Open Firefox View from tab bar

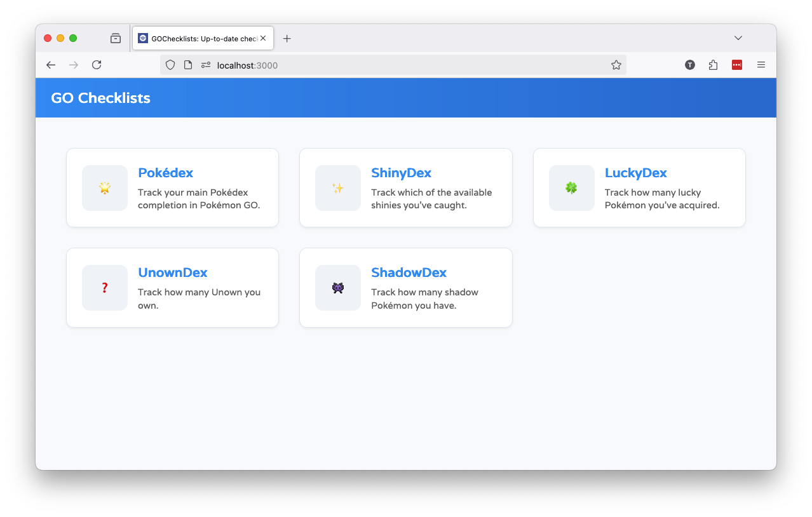click(x=116, y=38)
